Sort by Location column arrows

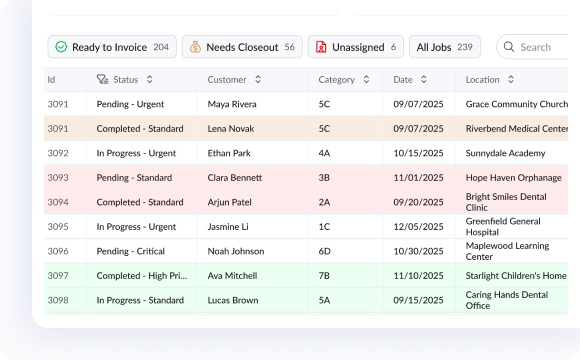tap(511, 79)
